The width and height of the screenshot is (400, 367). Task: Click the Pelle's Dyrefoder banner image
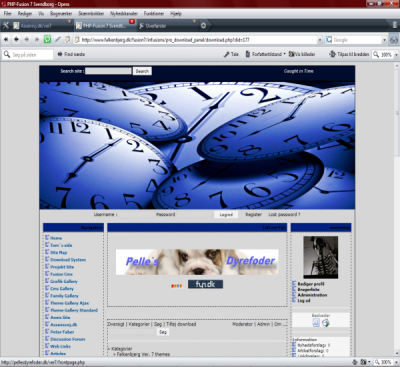[x=197, y=262]
